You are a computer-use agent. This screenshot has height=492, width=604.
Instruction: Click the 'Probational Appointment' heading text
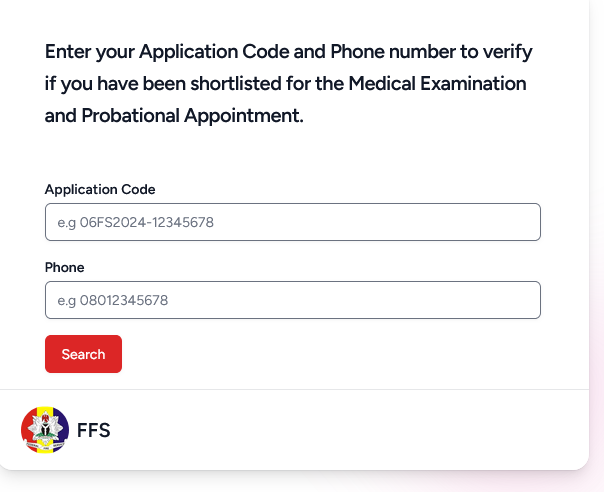[x=192, y=115]
